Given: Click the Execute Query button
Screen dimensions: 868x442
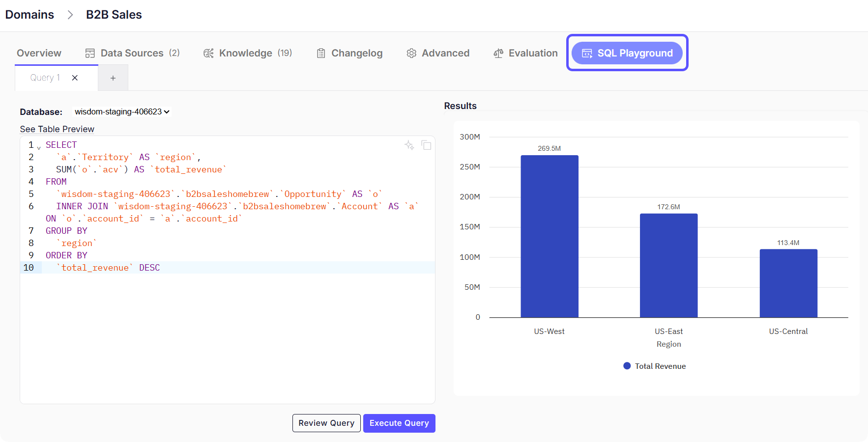Looking at the screenshot, I should pos(399,423).
